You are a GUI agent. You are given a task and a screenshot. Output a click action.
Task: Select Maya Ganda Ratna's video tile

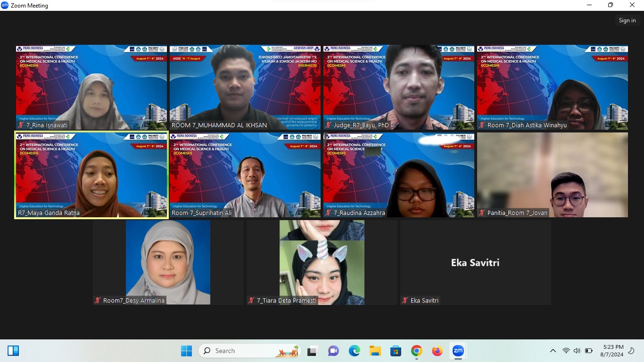point(91,175)
